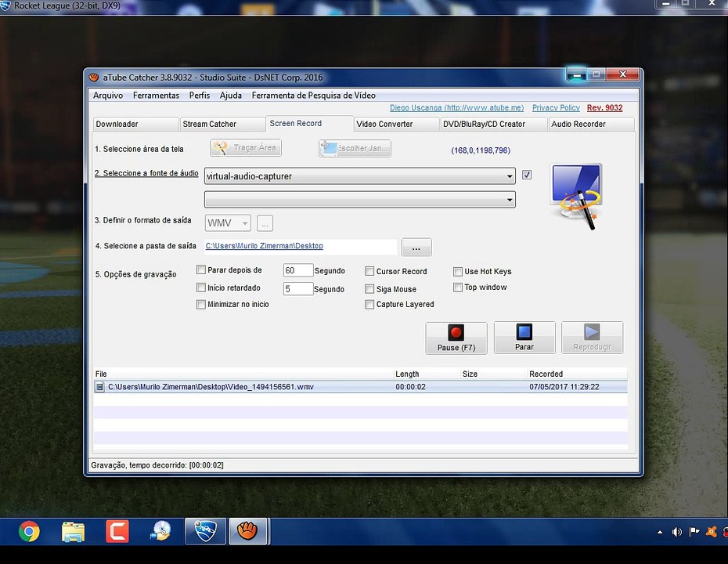Open the Ferramentas menu
The height and width of the screenshot is (564, 728).
click(156, 96)
